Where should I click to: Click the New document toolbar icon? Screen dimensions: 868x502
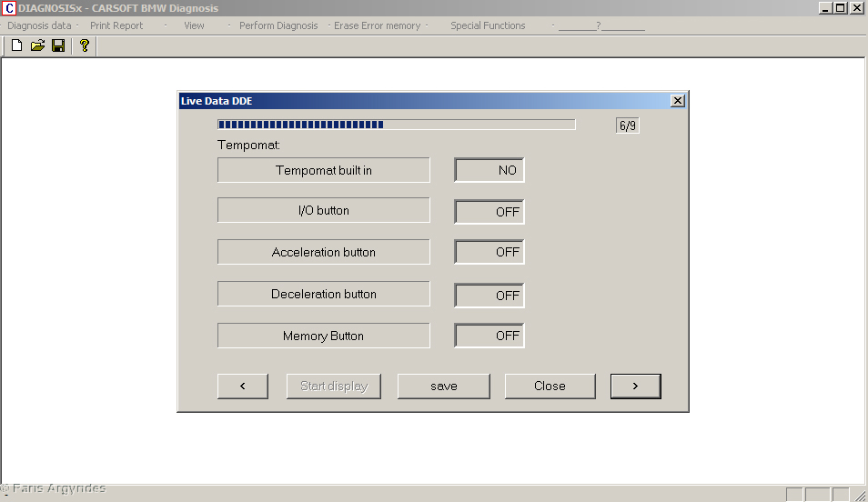coord(16,45)
